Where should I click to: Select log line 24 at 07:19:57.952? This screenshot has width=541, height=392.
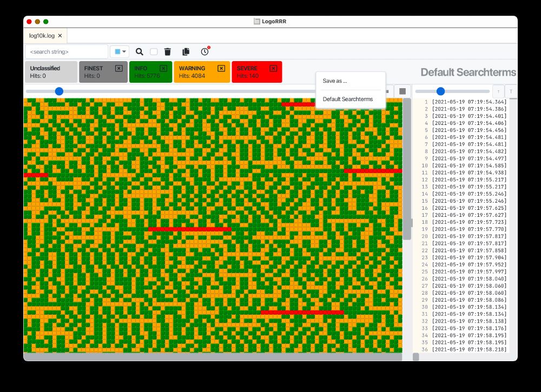tap(461, 264)
